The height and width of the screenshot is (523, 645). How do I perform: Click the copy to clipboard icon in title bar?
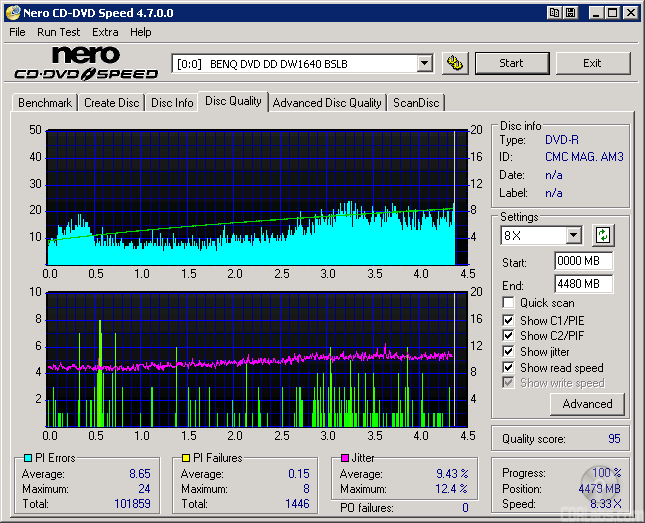554,12
